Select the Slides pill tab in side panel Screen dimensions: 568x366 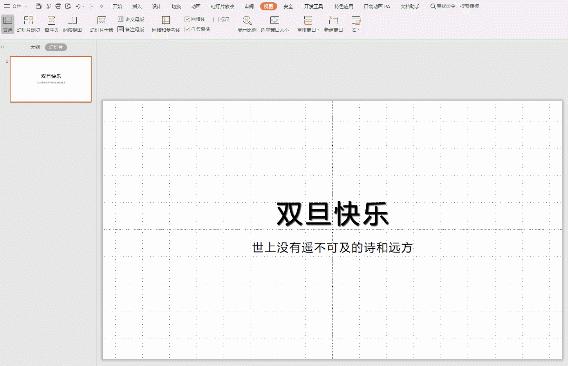coord(56,47)
